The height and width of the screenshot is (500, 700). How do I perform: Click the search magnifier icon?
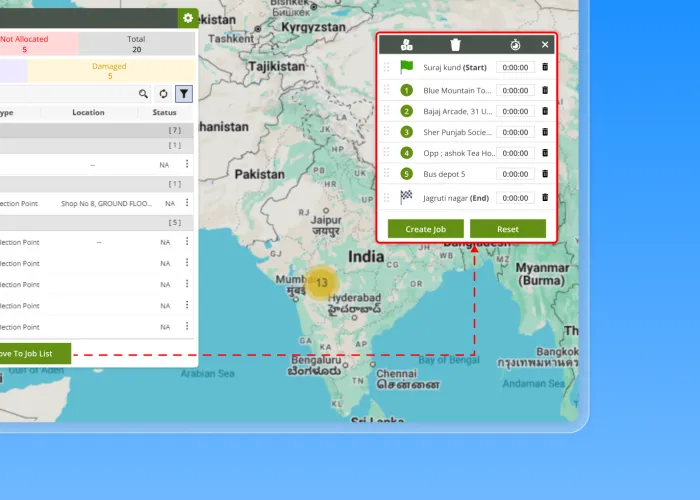[x=144, y=93]
